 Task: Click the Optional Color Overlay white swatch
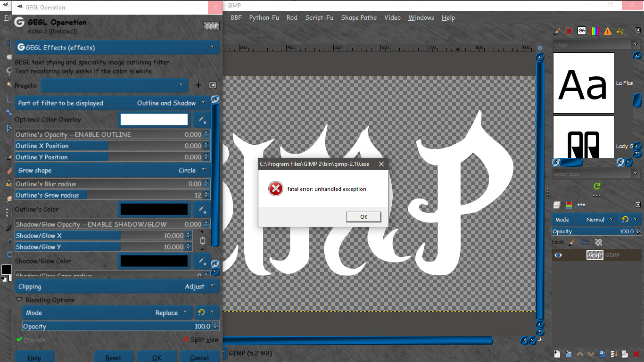(x=154, y=120)
